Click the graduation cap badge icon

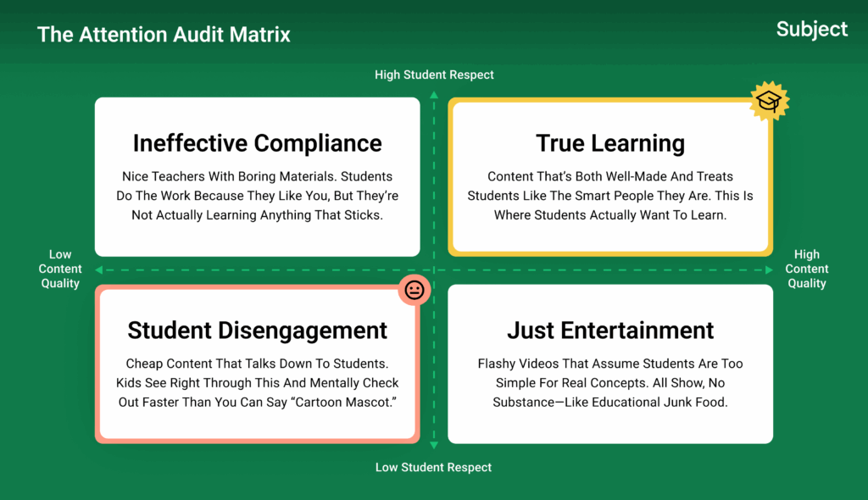coord(770,102)
